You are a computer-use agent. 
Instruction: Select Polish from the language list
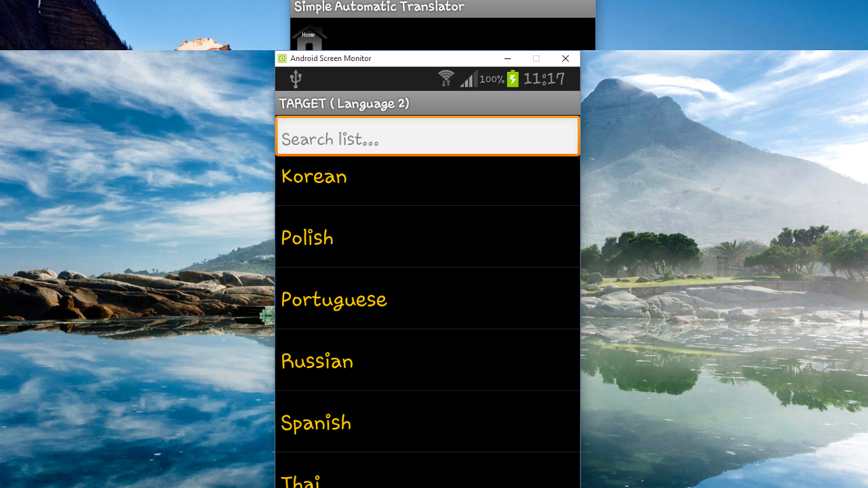[428, 237]
